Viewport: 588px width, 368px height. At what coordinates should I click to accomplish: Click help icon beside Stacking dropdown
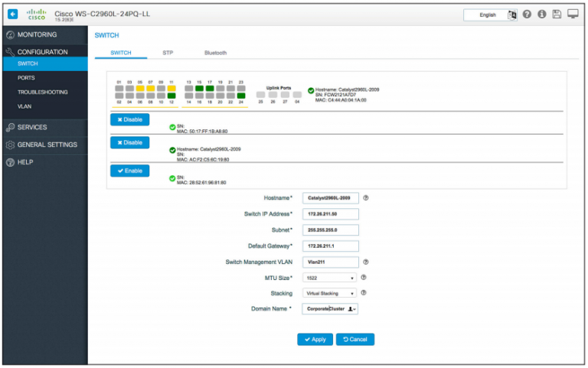coord(363,293)
